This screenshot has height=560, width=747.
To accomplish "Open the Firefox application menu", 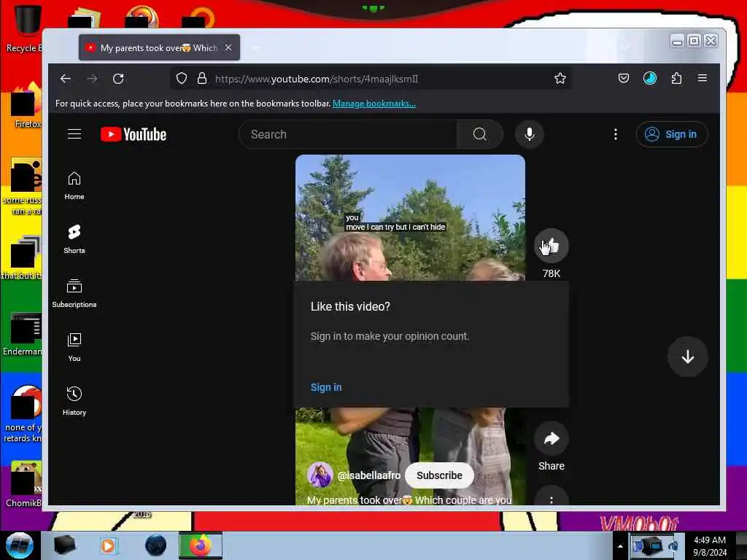I will click(703, 78).
